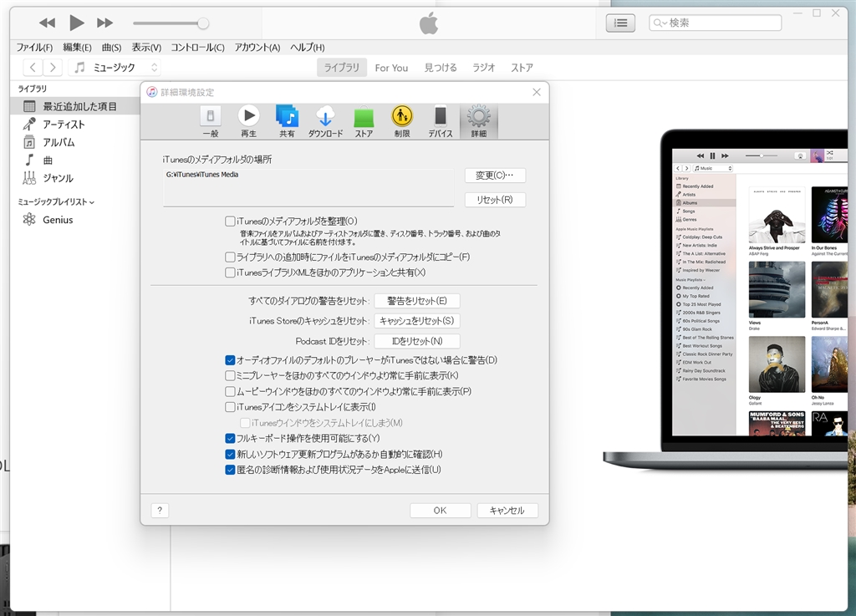Open the ストア (Store) preferences tab
Image resolution: width=856 pixels, height=616 pixels.
pyautogui.click(x=364, y=121)
